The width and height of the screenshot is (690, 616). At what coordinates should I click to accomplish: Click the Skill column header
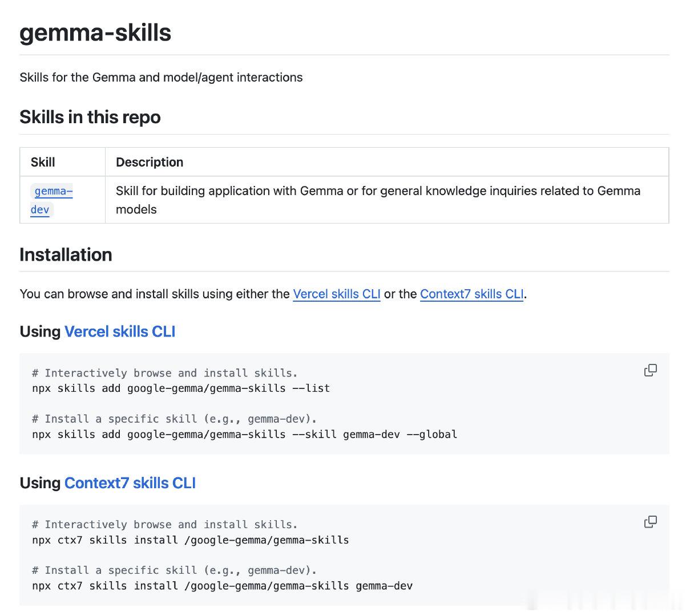click(x=63, y=162)
